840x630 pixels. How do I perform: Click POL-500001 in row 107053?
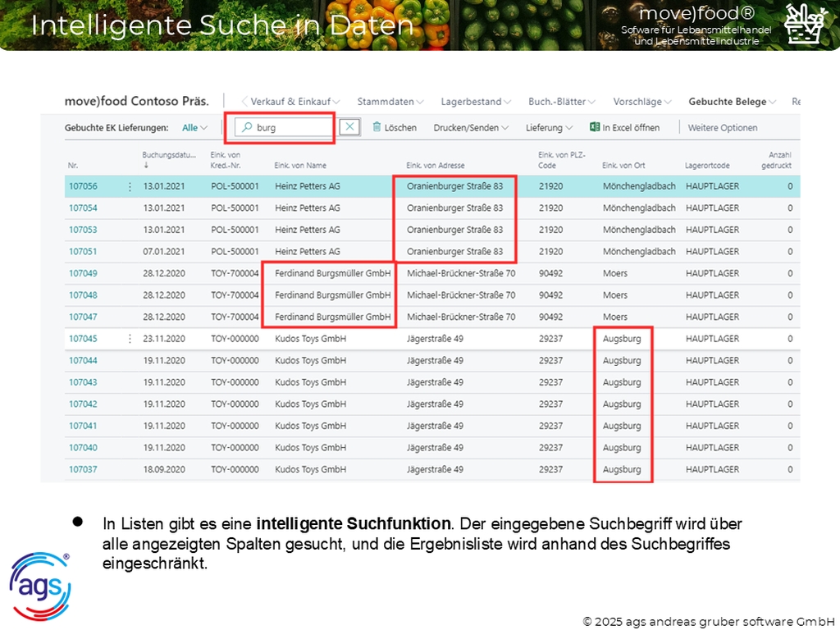coord(235,230)
